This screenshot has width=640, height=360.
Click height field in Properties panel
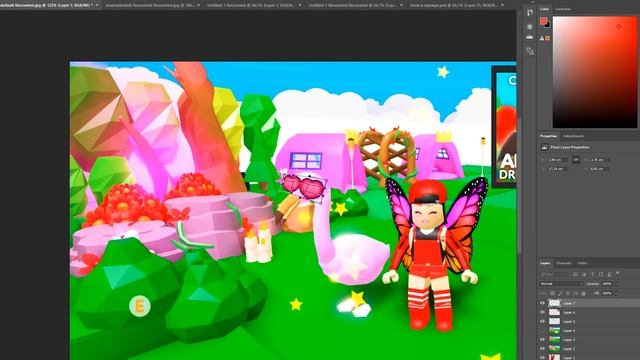point(600,160)
